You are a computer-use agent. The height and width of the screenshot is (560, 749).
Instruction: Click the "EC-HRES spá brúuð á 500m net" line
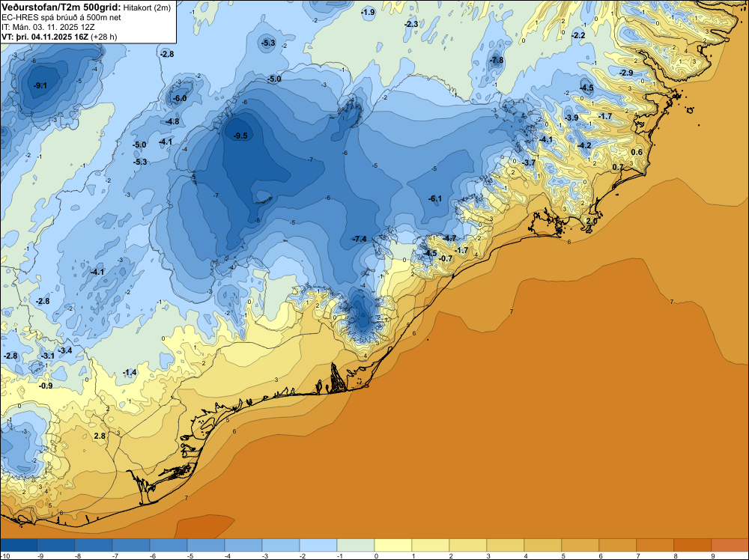[x=61, y=17]
